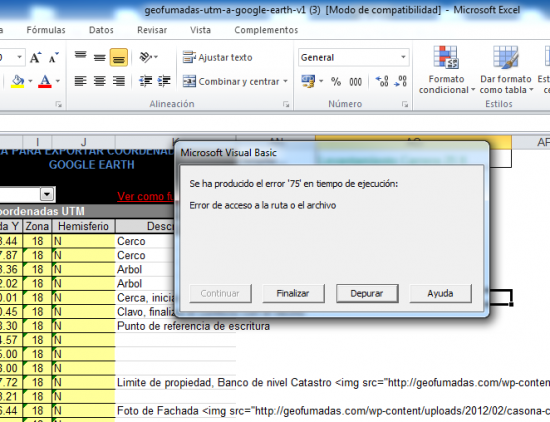Screen dimensions: 550x422
Task: Click Combinar y centrar button
Action: (231, 81)
